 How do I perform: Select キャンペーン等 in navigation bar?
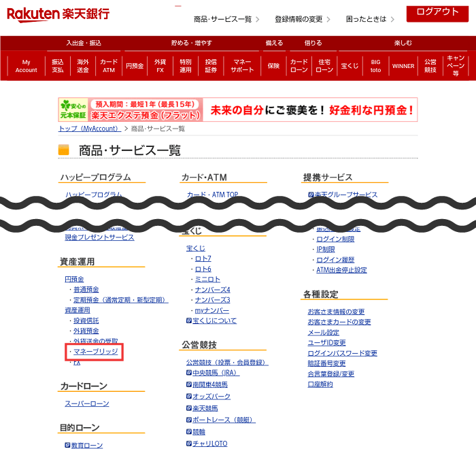pyautogui.click(x=456, y=66)
